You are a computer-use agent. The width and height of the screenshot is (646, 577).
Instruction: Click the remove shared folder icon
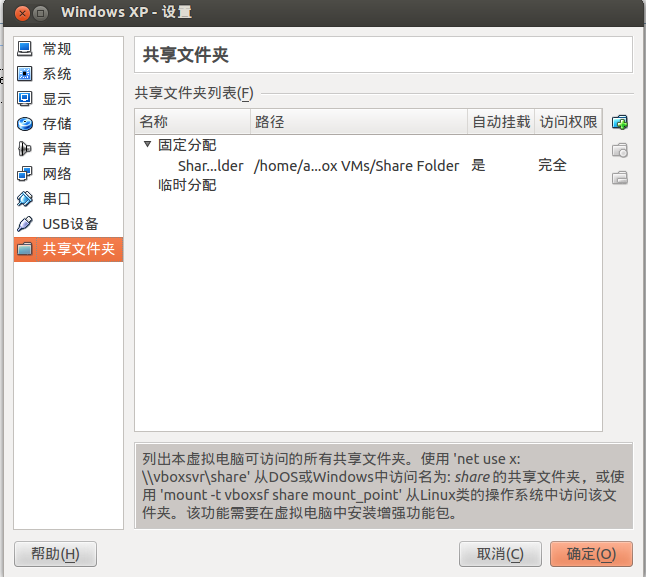point(620,178)
